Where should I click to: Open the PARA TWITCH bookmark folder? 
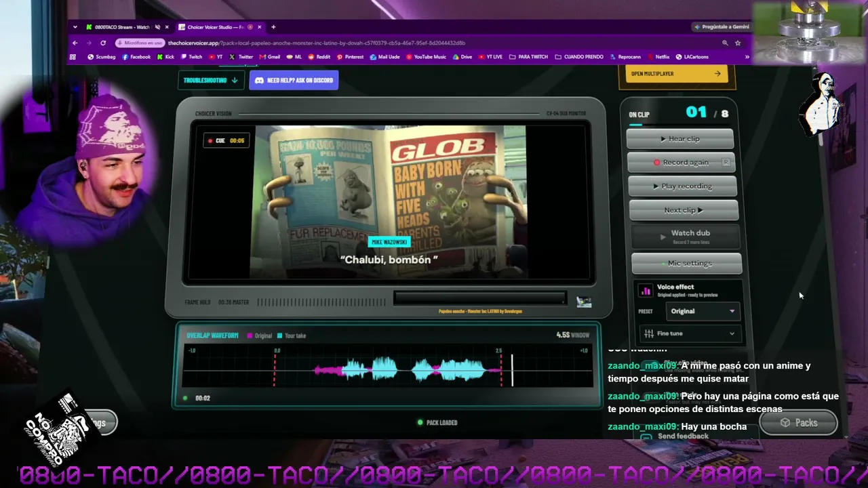tap(528, 57)
